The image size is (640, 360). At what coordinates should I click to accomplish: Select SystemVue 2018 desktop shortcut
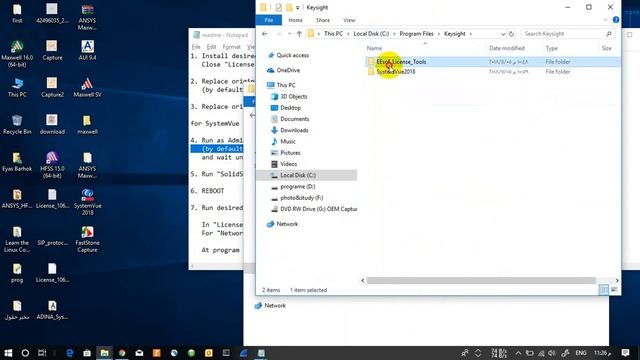point(87,202)
